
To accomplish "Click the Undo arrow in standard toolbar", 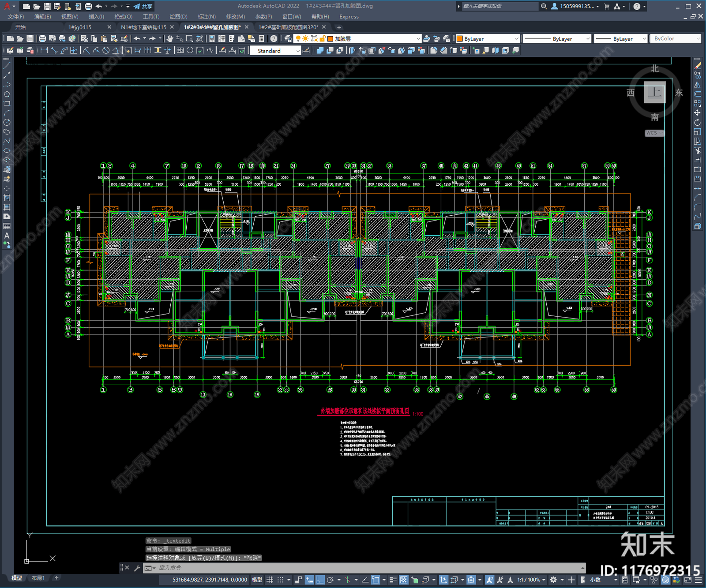I will [x=137, y=39].
